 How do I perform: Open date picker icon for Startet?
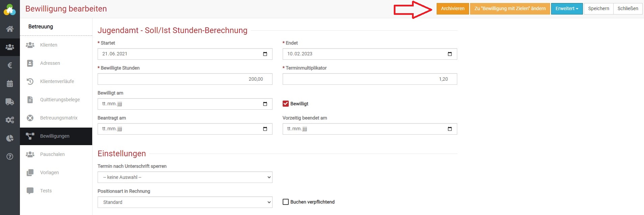point(265,54)
